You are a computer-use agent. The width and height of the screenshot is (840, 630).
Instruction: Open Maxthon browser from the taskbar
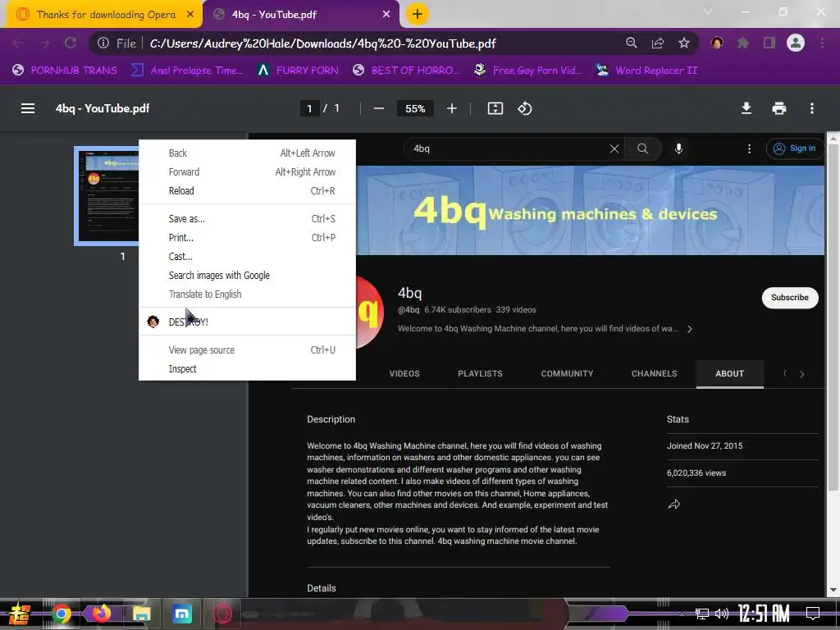click(182, 614)
